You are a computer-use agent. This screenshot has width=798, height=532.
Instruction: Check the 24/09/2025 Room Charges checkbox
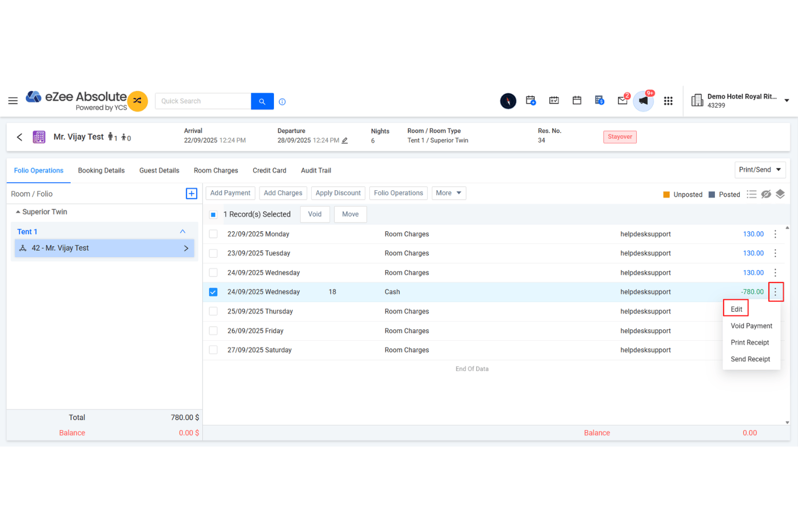(x=213, y=273)
